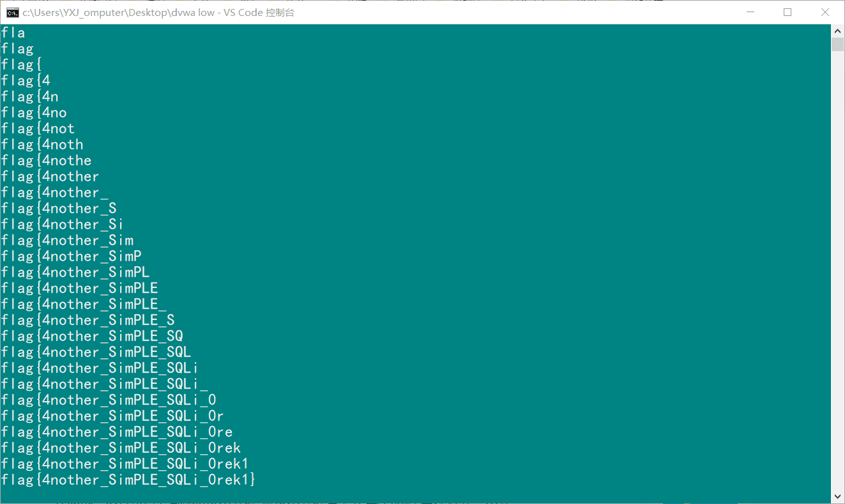Click the output line 'flag{4nother_SimPL'
The image size is (845, 504).
point(75,272)
